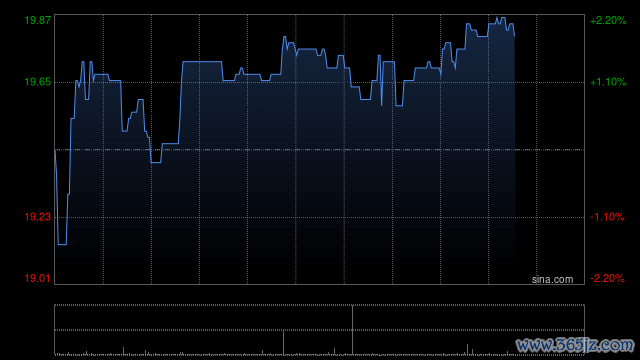Click the 19.23 price axis label
This screenshot has width=640, height=360.
38,217
